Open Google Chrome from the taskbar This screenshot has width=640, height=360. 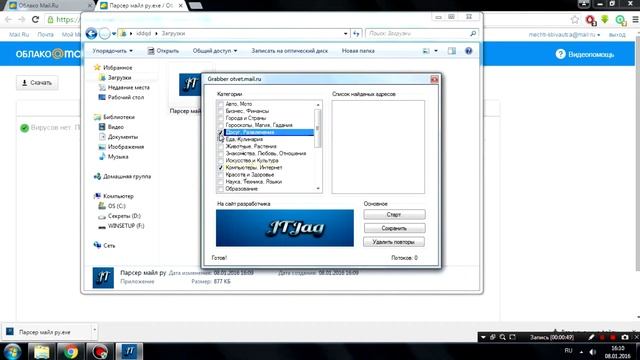(x=71, y=351)
